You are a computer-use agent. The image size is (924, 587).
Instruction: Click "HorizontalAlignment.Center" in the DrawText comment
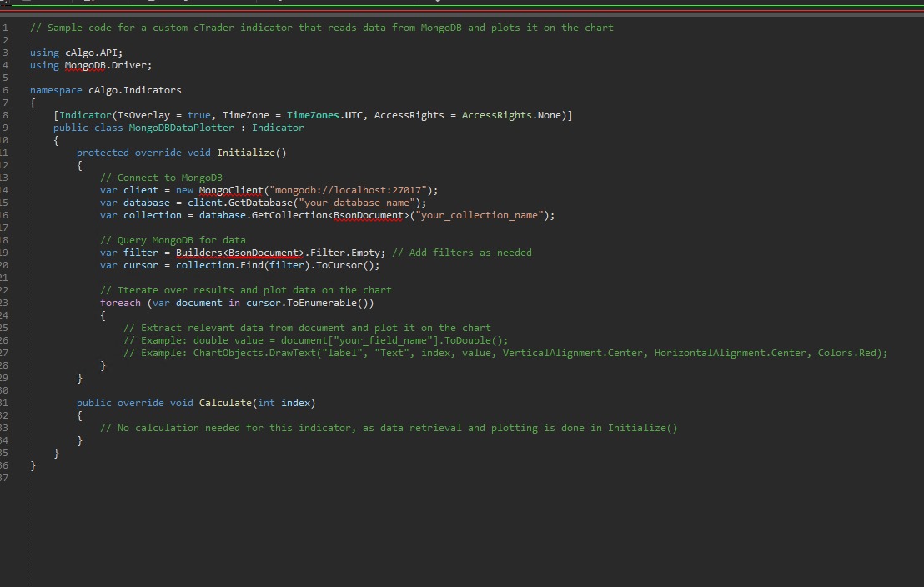click(731, 353)
